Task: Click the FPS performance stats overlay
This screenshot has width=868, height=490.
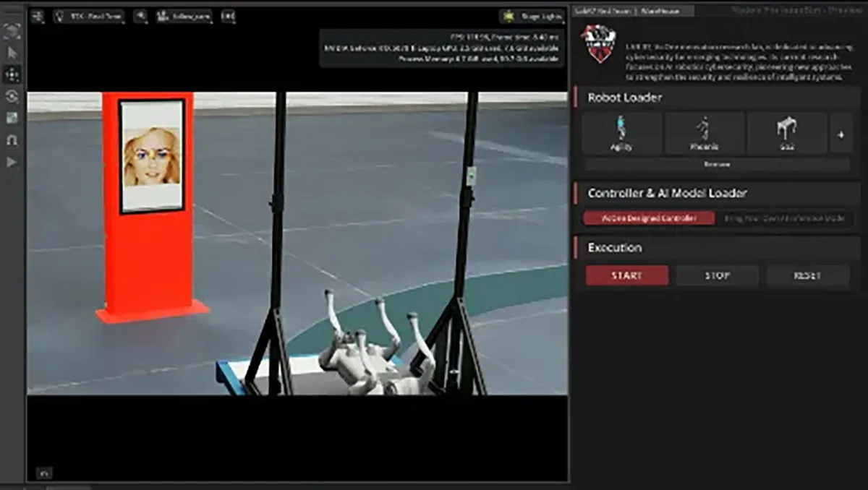Action: [441, 48]
